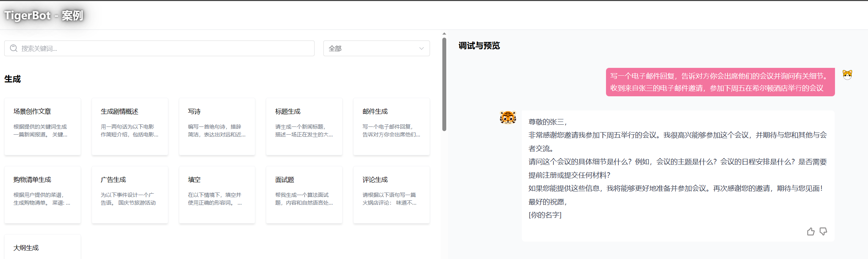Select the 填空 case card
Image resolution: width=868 pixels, height=259 pixels.
pos(217,195)
